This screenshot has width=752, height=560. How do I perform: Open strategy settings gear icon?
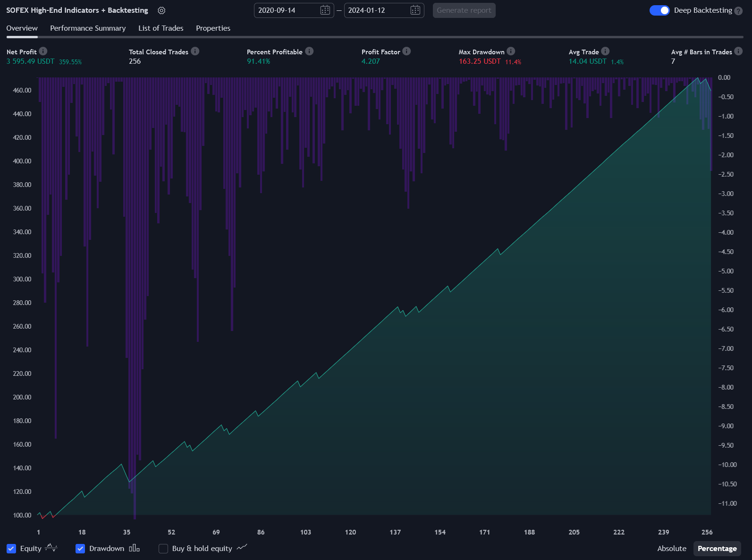point(161,10)
